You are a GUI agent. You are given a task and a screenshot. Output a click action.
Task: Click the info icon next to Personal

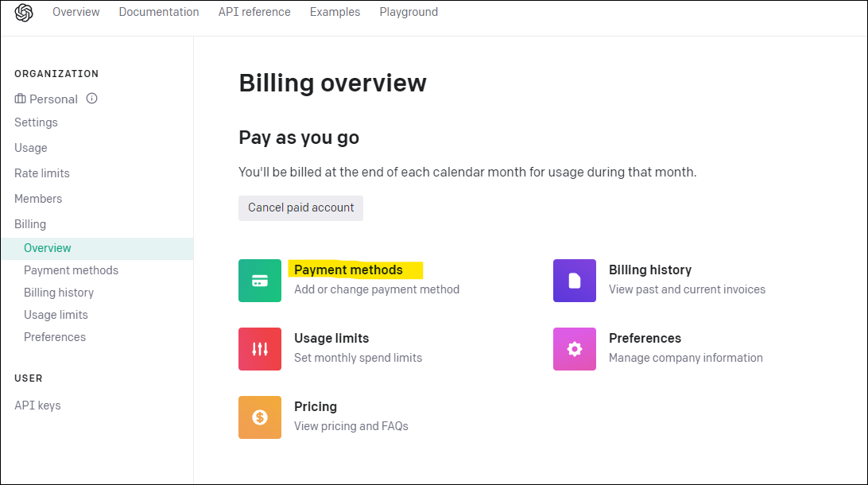[91, 99]
